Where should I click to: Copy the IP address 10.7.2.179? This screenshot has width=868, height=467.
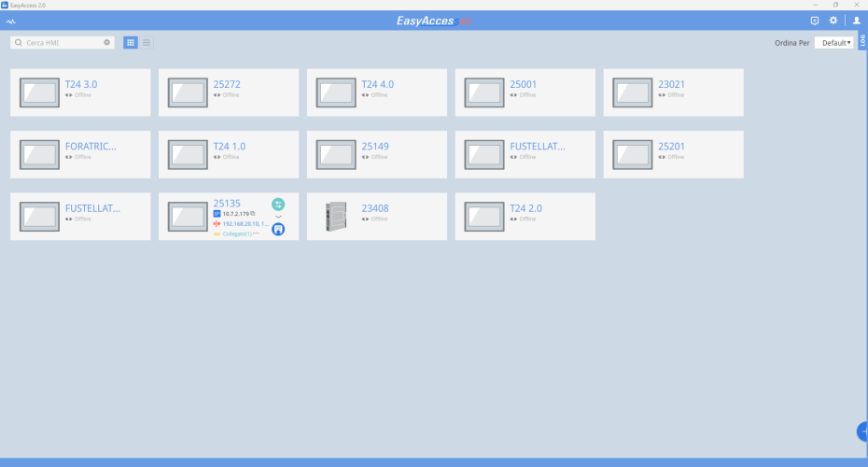click(x=253, y=213)
